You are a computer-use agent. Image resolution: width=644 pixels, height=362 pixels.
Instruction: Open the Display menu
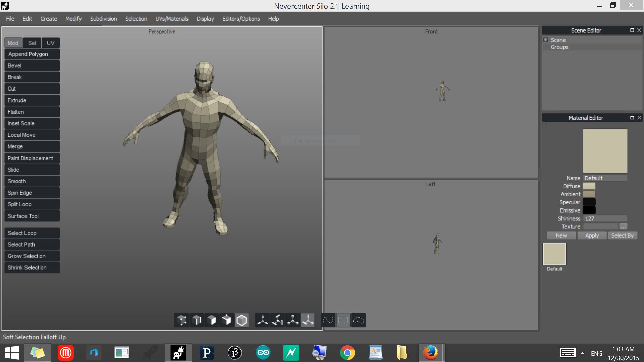(x=205, y=19)
